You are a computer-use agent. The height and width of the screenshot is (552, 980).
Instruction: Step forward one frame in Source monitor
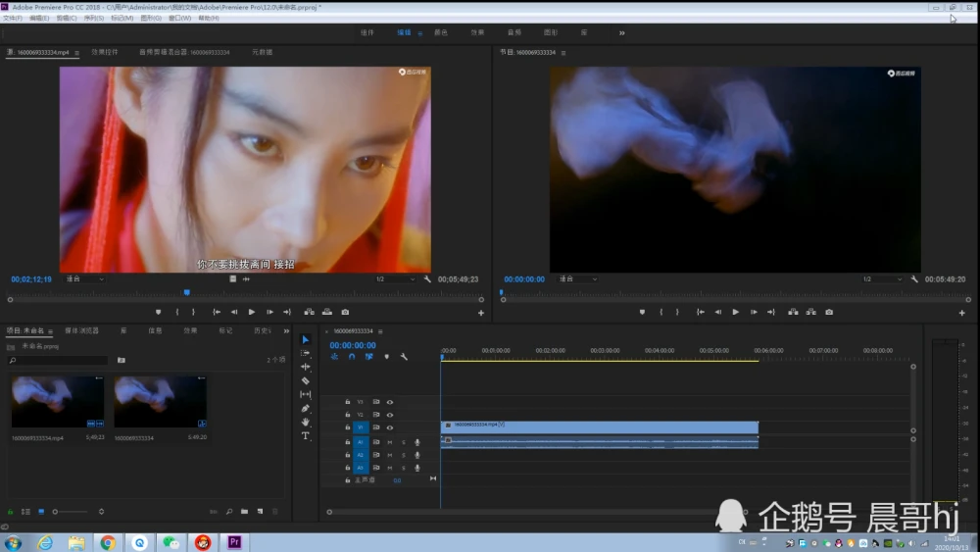(x=270, y=312)
